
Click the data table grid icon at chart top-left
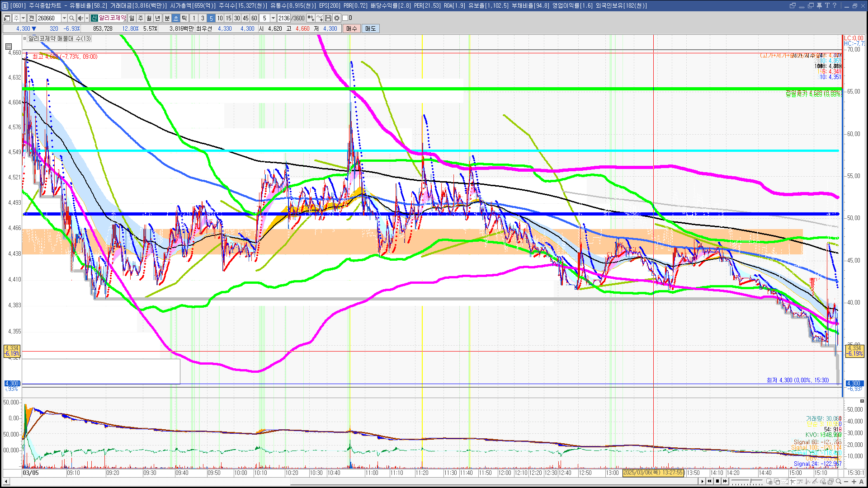point(9,46)
